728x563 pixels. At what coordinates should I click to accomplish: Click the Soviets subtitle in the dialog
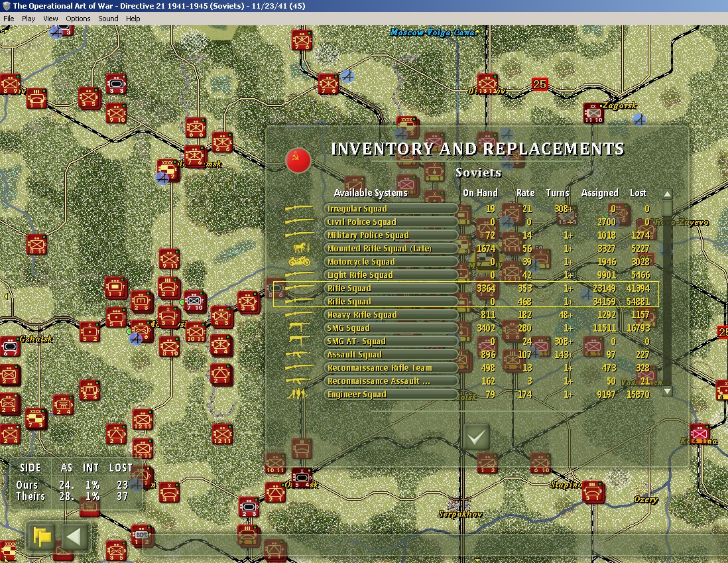click(478, 172)
